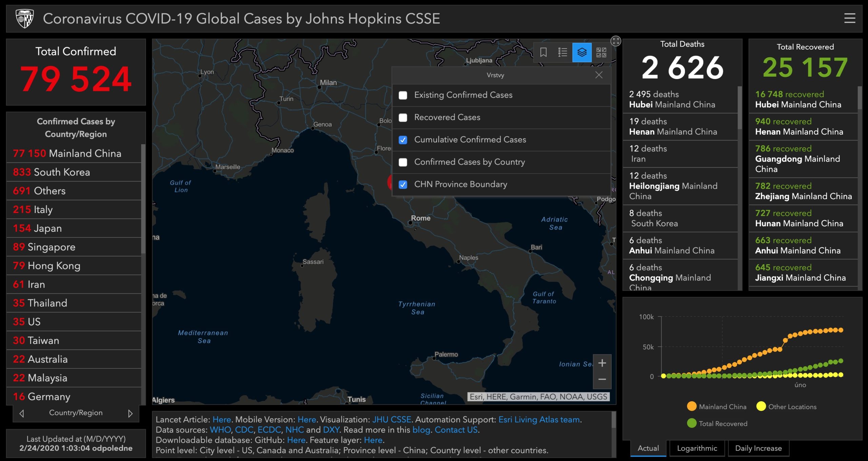Switch chart to Daily Increase tab
Image resolution: width=868 pixels, height=461 pixels.
click(758, 448)
